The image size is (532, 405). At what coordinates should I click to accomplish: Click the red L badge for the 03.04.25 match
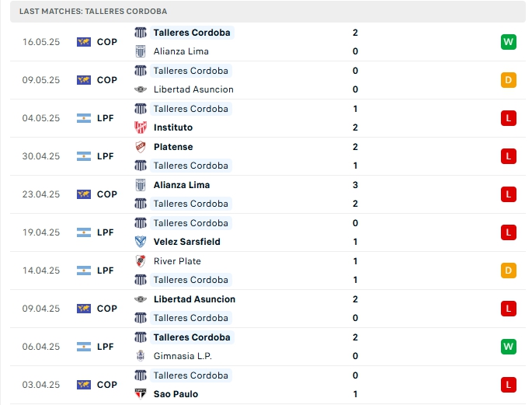pyautogui.click(x=509, y=385)
